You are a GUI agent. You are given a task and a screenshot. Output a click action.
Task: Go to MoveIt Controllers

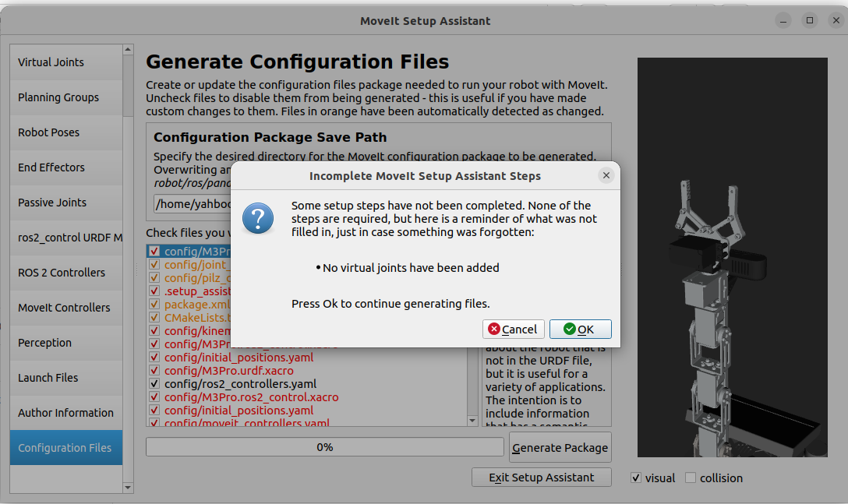(66, 308)
